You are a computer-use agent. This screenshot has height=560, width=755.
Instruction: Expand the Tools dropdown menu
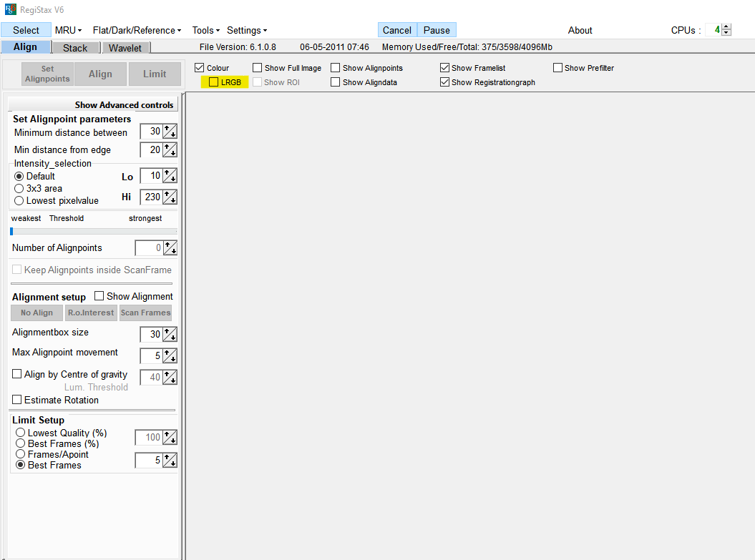click(205, 30)
